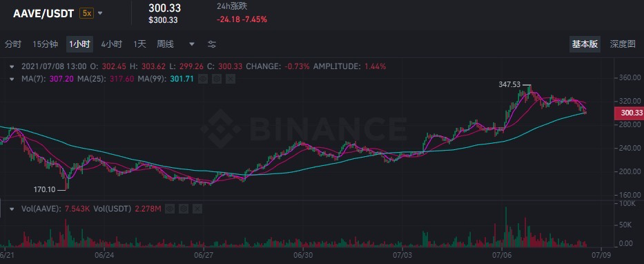Image resolution: width=644 pixels, height=264 pixels.
Task: Click the 300.33 current price marker
Action: pyautogui.click(x=628, y=113)
